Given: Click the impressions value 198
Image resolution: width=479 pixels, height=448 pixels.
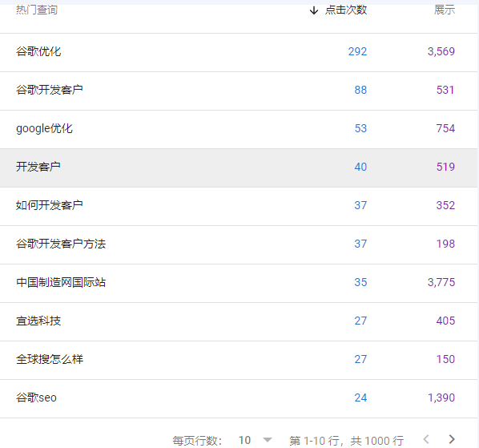Looking at the screenshot, I should [445, 244].
